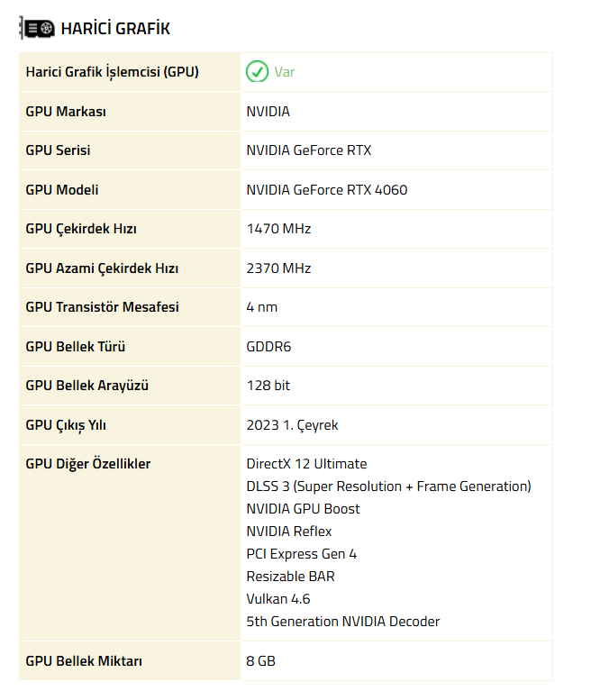Viewport: 600px width, 700px height.
Task: Click the 128 bit memory interface value
Action: coord(268,386)
